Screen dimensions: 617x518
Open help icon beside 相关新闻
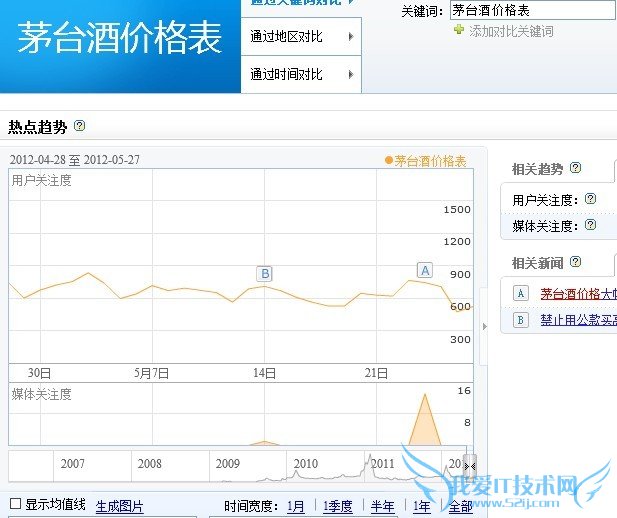pyautogui.click(x=575, y=261)
